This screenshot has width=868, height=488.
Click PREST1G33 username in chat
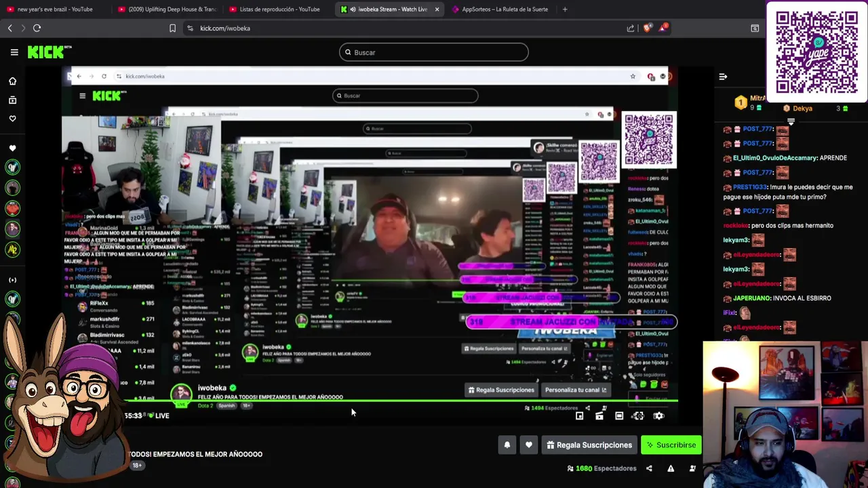pyautogui.click(x=749, y=187)
